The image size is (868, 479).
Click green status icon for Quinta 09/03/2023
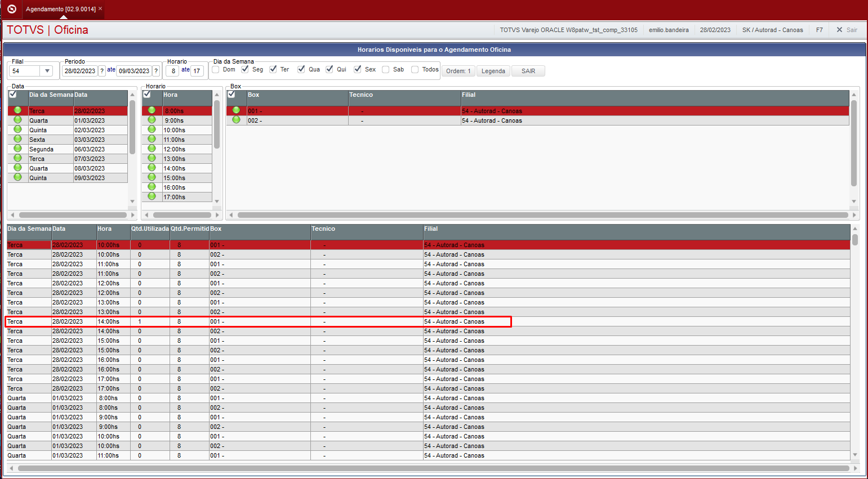point(17,177)
